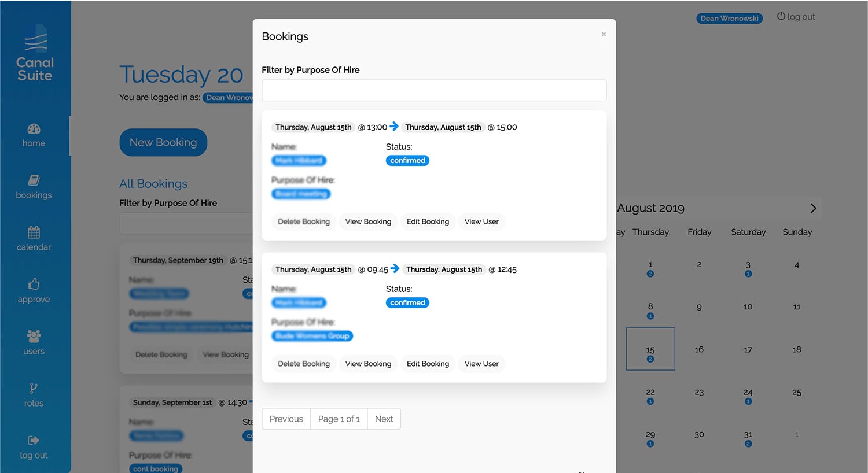The image size is (868, 473).
Task: View User on the 09:45 booking
Action: pyautogui.click(x=481, y=364)
